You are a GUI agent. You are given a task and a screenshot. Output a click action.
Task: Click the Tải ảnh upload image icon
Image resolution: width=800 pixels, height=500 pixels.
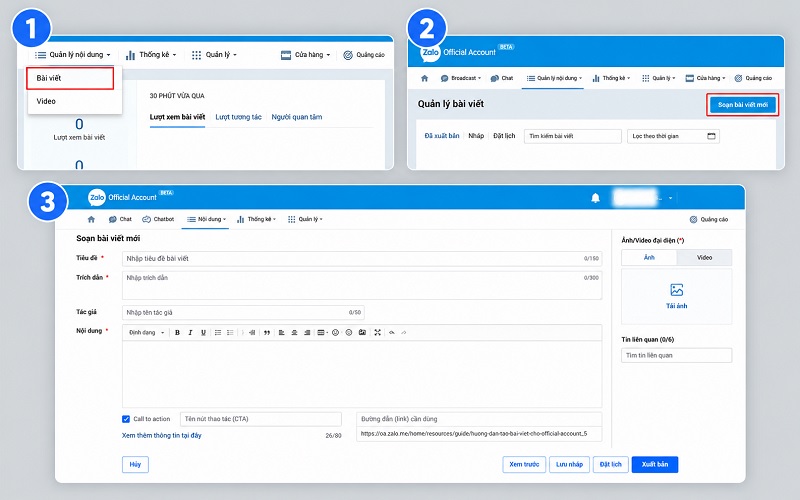677,290
